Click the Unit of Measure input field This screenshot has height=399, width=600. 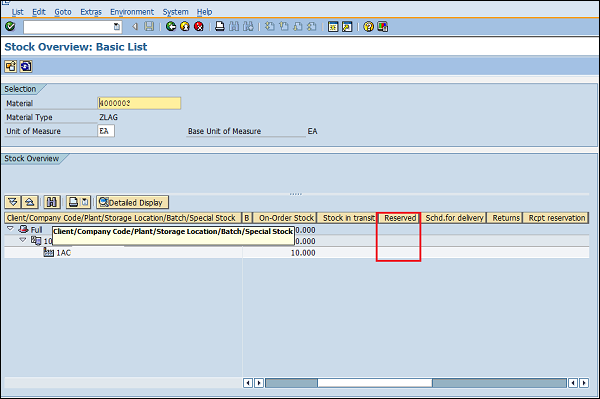(x=106, y=131)
